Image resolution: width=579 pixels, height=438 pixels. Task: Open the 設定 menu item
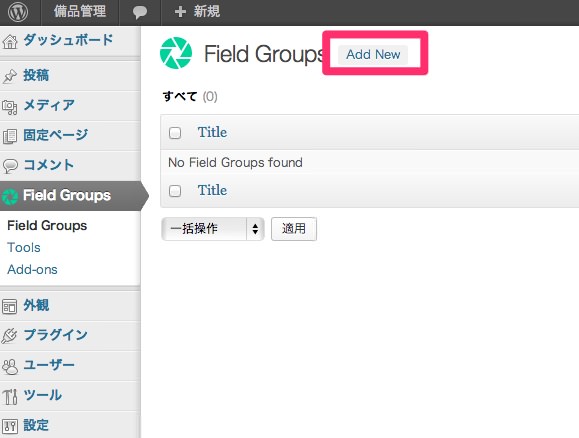pos(36,425)
